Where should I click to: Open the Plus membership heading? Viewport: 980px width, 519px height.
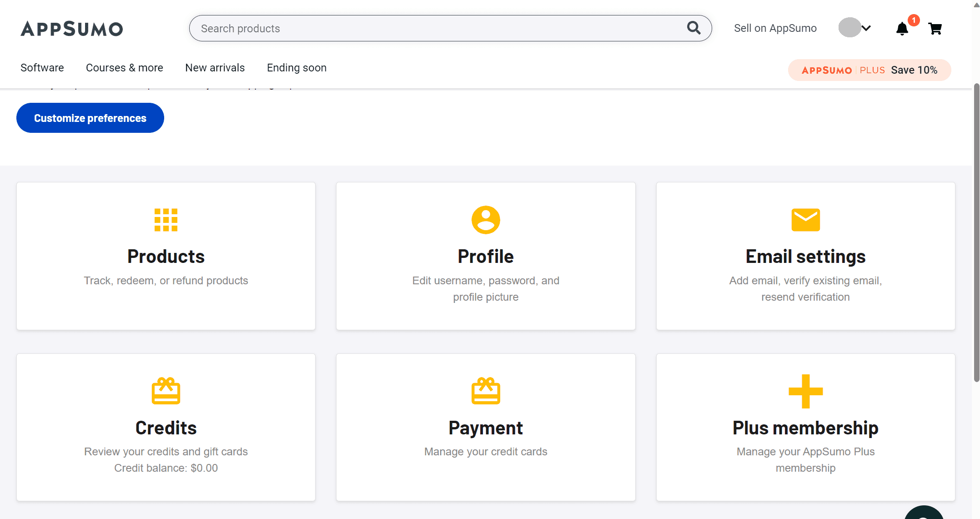coord(805,428)
